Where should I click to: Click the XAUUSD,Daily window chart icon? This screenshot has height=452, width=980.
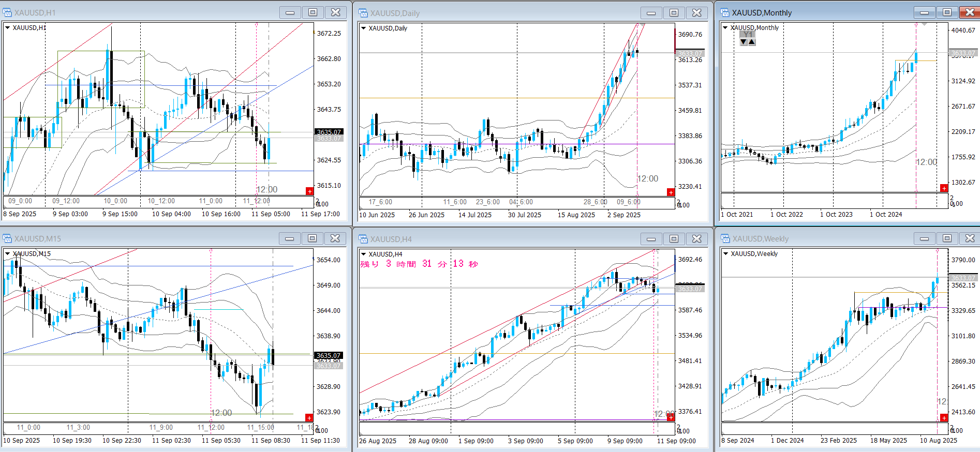tap(363, 13)
